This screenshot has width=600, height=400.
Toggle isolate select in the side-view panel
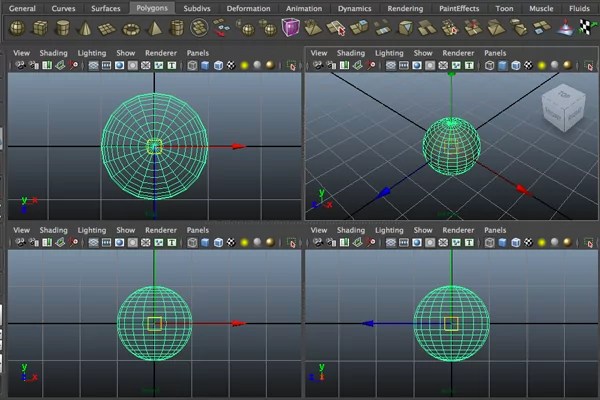coord(589,243)
